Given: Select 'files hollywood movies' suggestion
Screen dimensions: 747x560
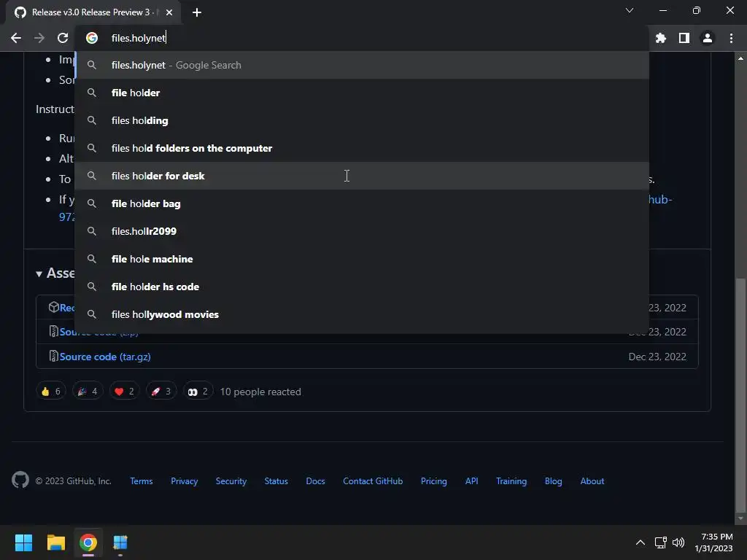Looking at the screenshot, I should (362, 314).
